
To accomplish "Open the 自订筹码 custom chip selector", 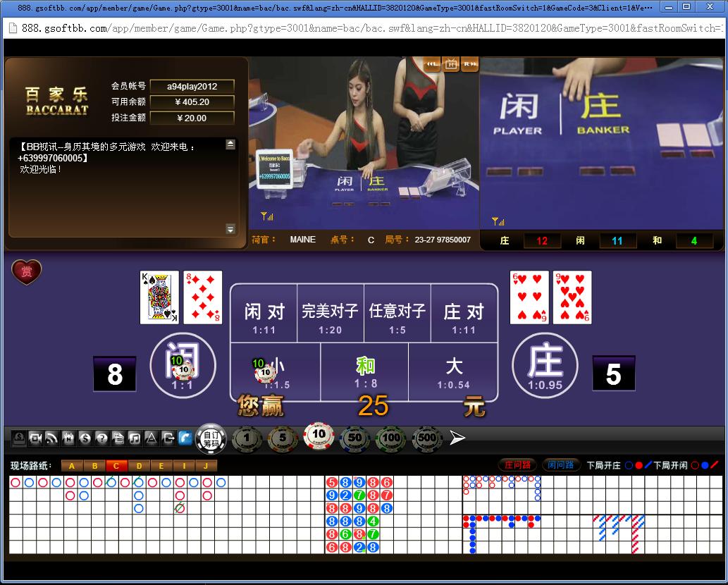I will click(211, 438).
